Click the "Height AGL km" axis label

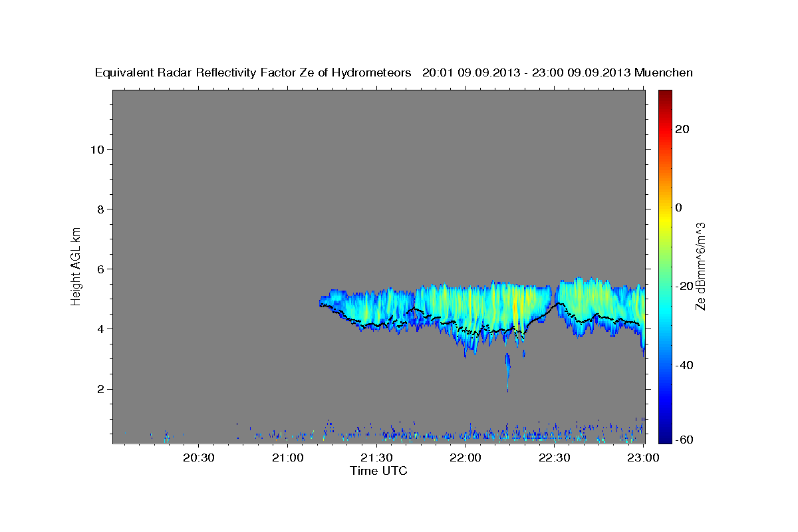click(x=76, y=266)
